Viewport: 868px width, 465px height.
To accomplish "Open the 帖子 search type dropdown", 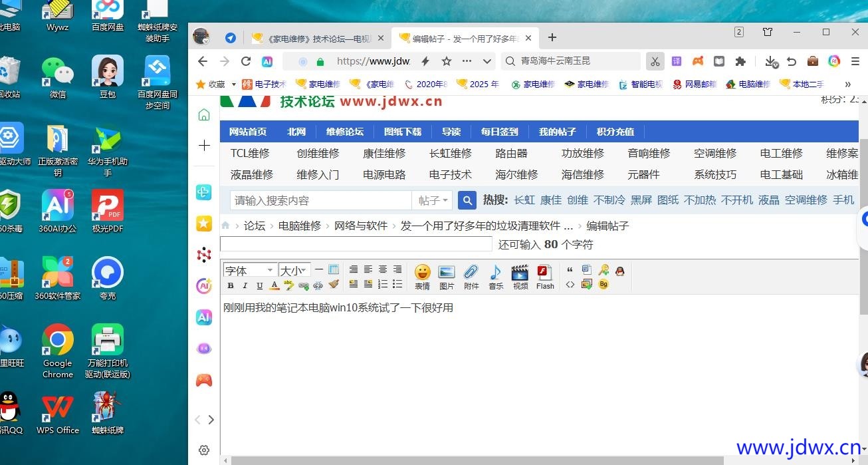I will click(x=433, y=200).
